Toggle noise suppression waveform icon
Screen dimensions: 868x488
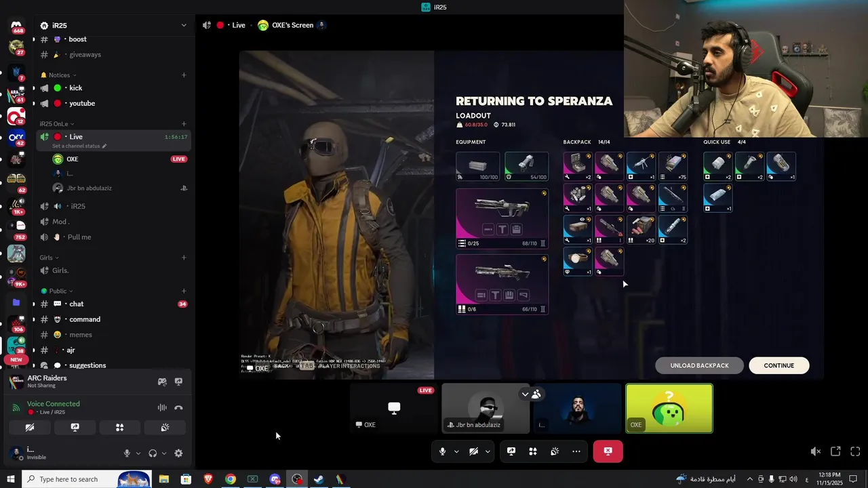point(162,408)
